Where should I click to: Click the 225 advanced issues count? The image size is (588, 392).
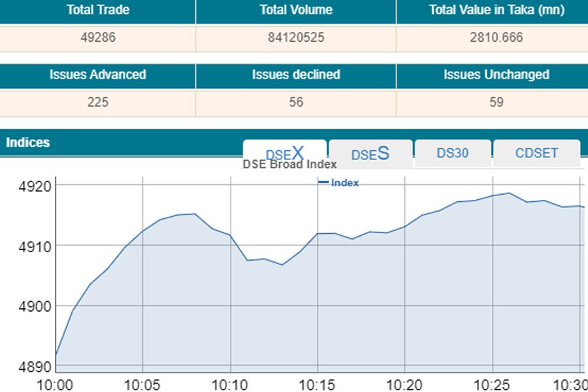pos(97,103)
